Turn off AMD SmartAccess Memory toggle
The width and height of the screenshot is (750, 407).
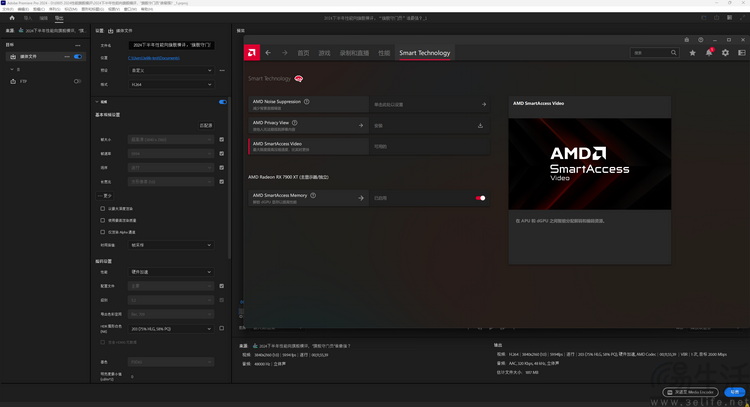(480, 198)
